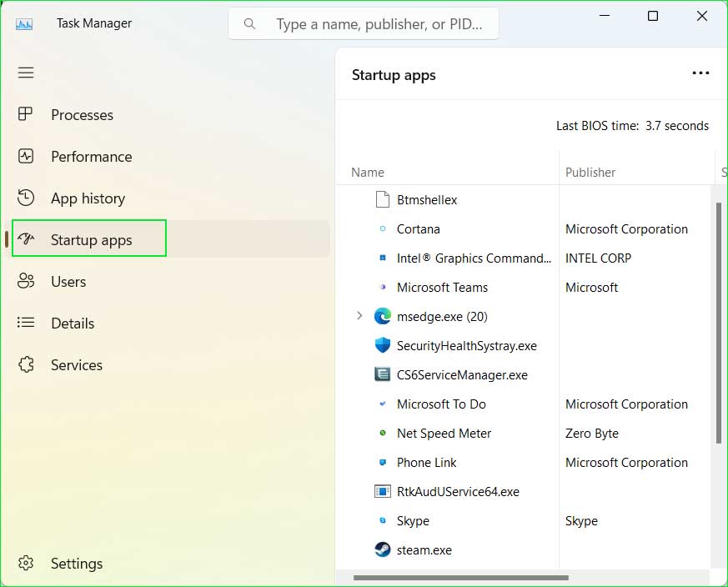728x587 pixels.
Task: Sort by the Name column header
Action: (368, 173)
